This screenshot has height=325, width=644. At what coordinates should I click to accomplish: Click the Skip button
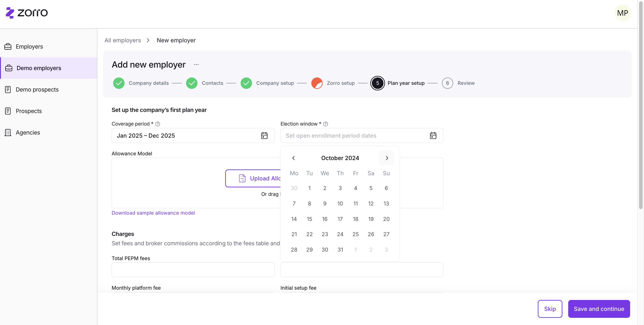click(550, 309)
